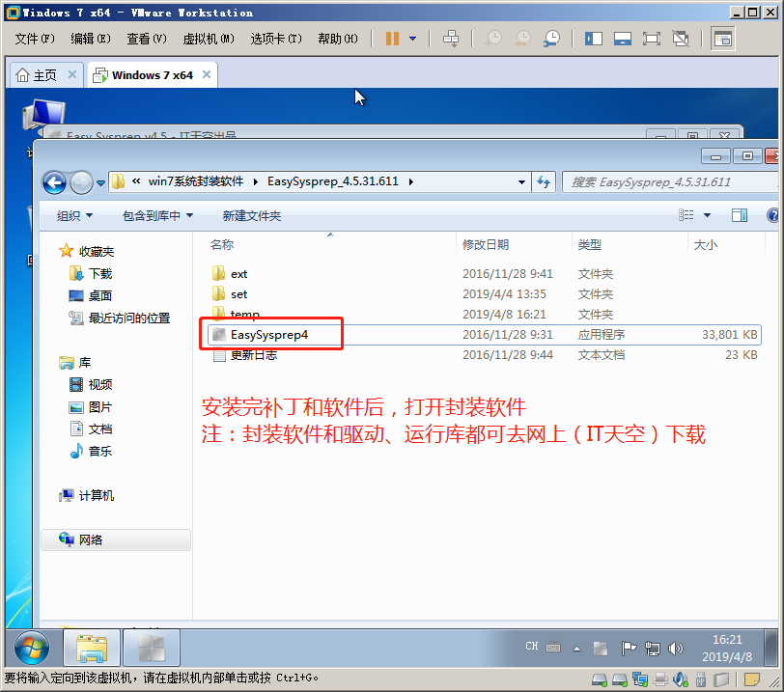Image resolution: width=784 pixels, height=692 pixels.
Task: Open the VMware snapshot manager
Action: tap(551, 39)
